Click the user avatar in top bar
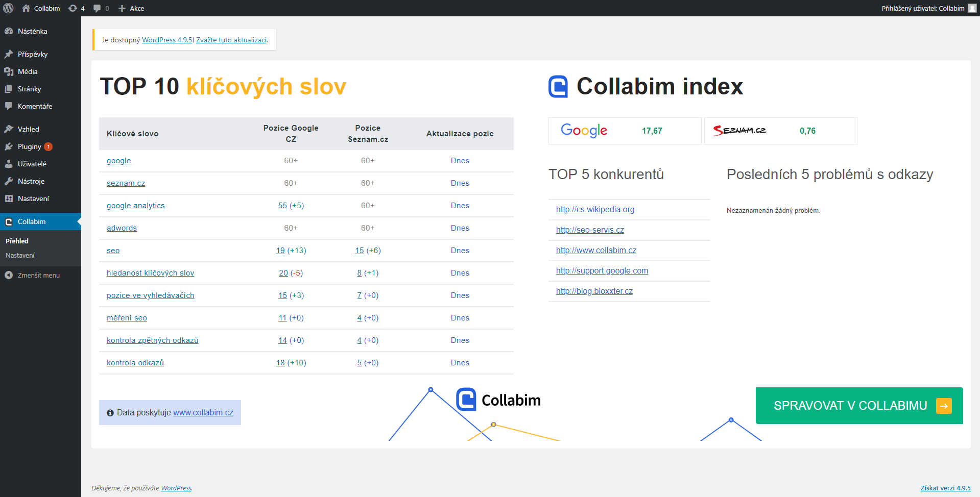Image resolution: width=980 pixels, height=497 pixels. coord(972,8)
